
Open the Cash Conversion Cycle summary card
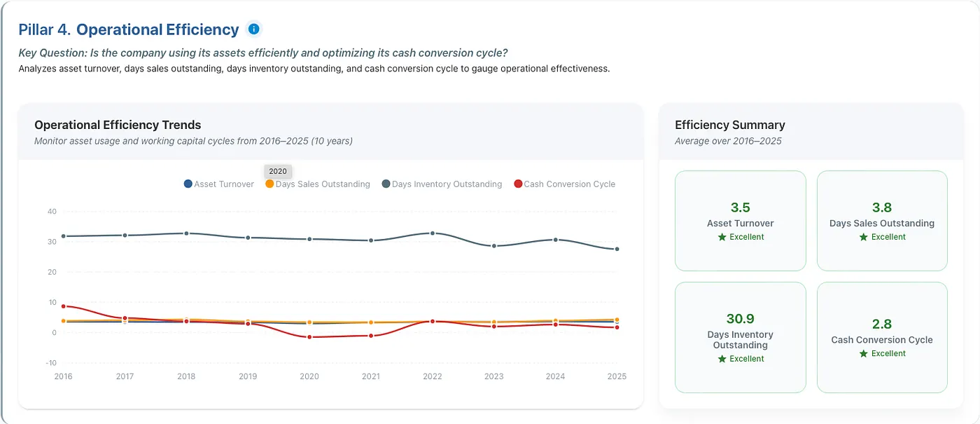click(882, 337)
